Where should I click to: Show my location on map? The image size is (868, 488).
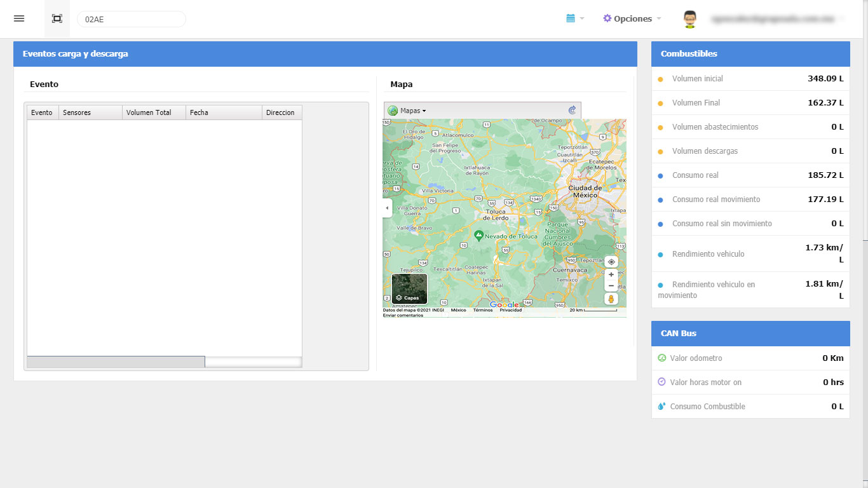(611, 262)
